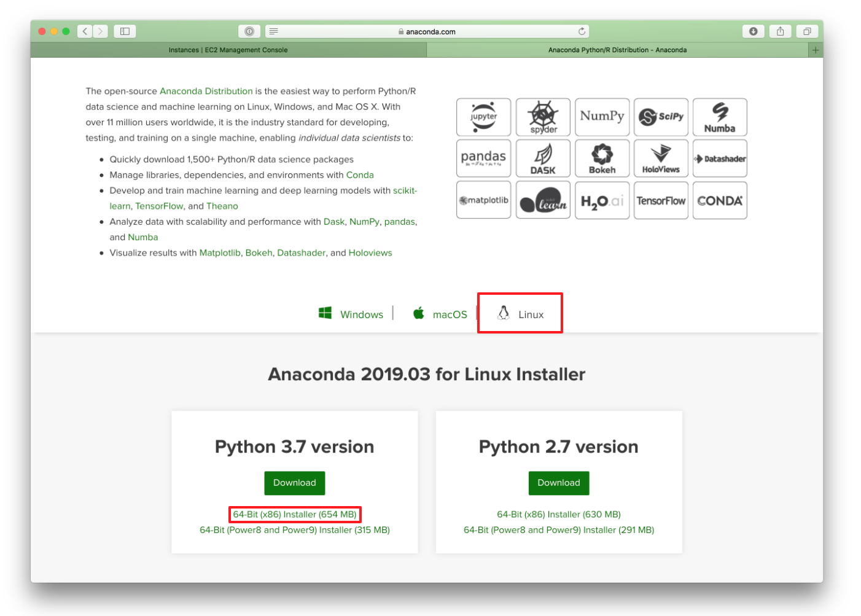This screenshot has width=861, height=616.
Task: Click the CONDA logo tile
Action: click(720, 200)
